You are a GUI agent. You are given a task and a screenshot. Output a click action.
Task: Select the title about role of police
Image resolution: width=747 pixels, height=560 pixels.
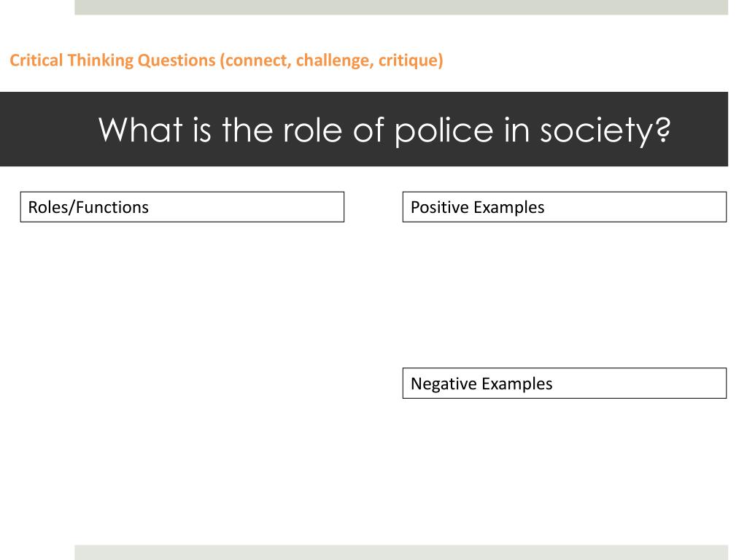click(x=384, y=130)
